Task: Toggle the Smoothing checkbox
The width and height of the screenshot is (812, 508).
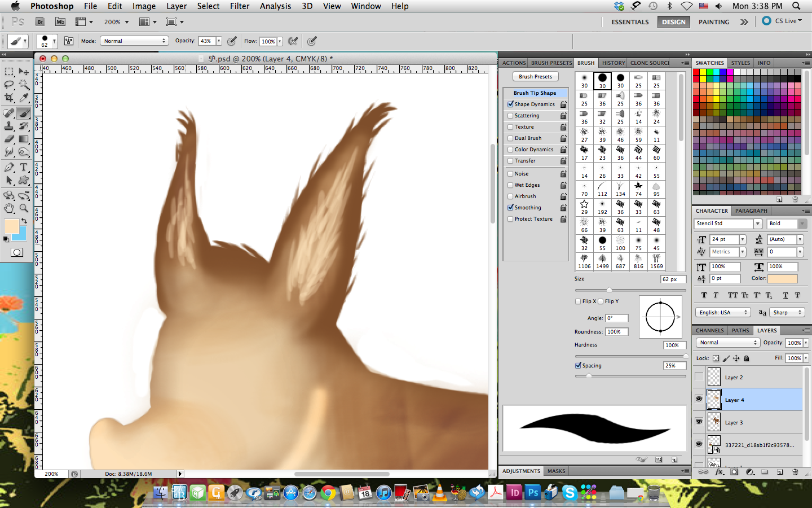Action: [x=510, y=208]
